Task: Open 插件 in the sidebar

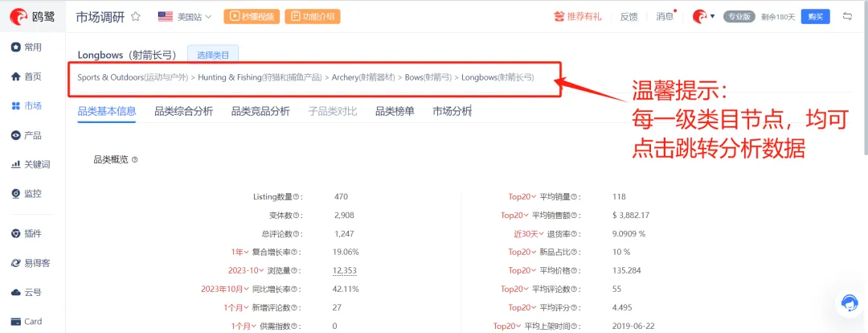Action: click(x=27, y=234)
